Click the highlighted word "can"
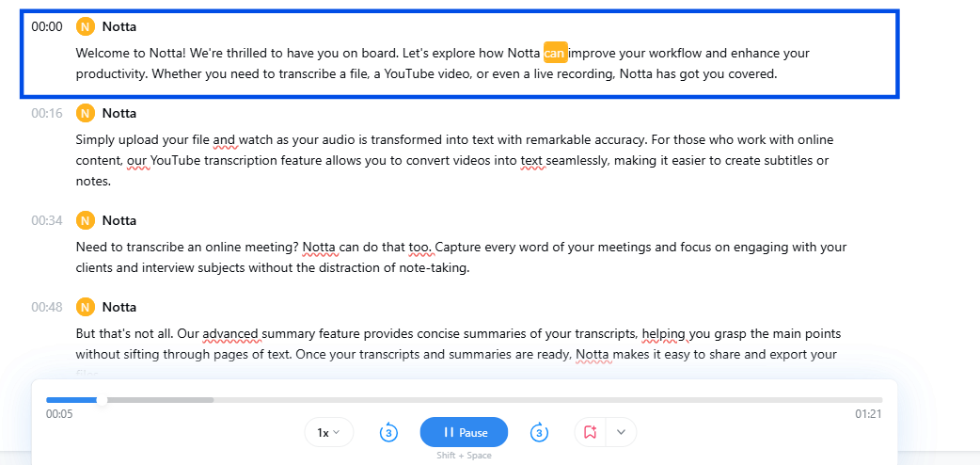Viewport: 980px width, 465px height. [x=555, y=53]
